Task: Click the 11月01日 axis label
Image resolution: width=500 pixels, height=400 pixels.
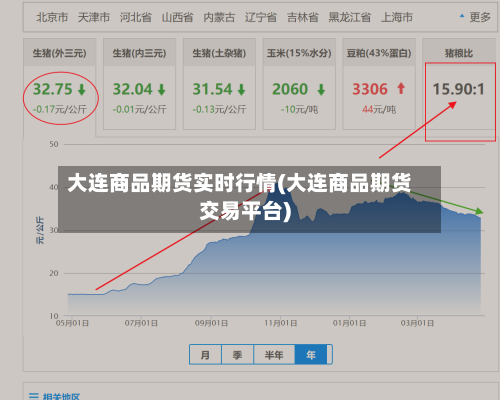Action: click(x=281, y=323)
